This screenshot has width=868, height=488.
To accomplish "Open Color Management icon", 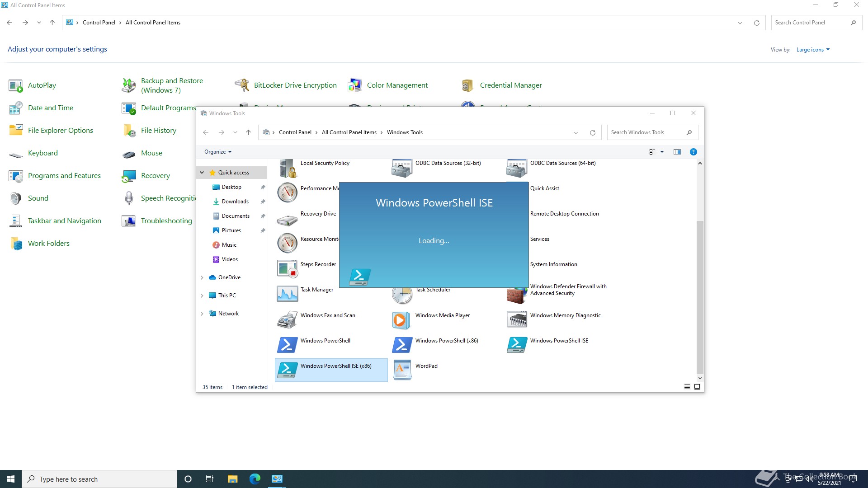I will coord(355,85).
